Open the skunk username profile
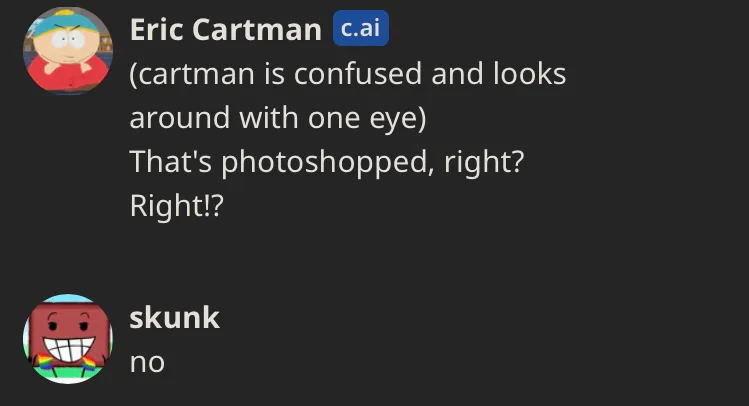The height and width of the screenshot is (406, 749). (x=174, y=318)
